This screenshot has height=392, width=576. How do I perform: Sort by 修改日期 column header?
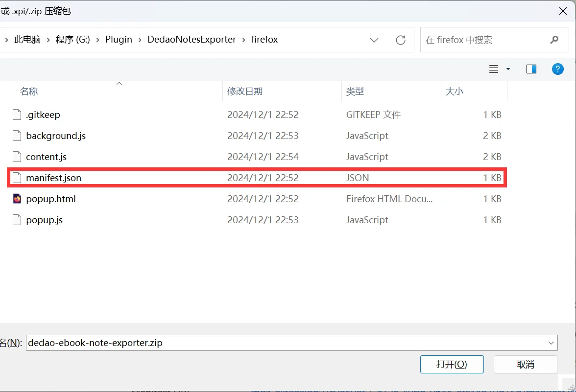pyautogui.click(x=245, y=91)
